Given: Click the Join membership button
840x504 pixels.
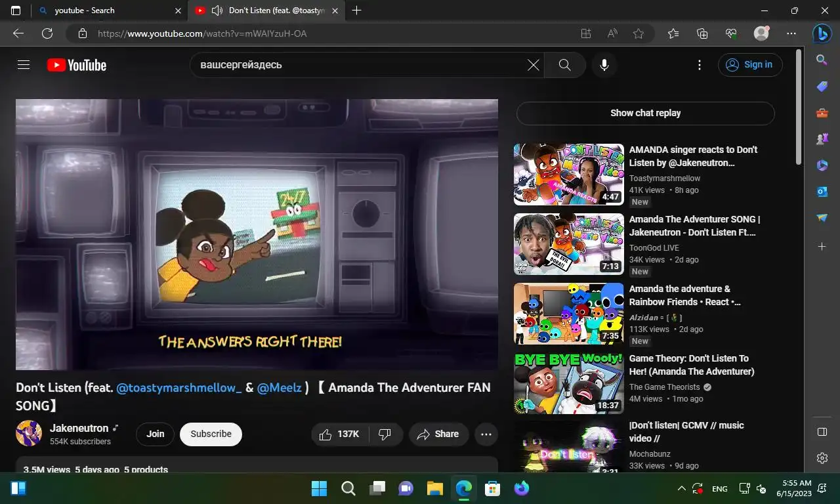Looking at the screenshot, I should pyautogui.click(x=156, y=434).
